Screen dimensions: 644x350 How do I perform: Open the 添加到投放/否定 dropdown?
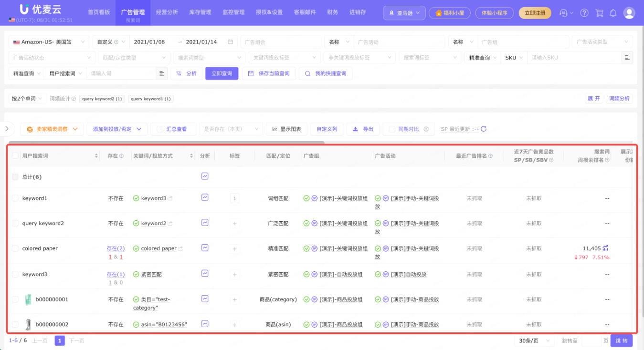tap(116, 129)
